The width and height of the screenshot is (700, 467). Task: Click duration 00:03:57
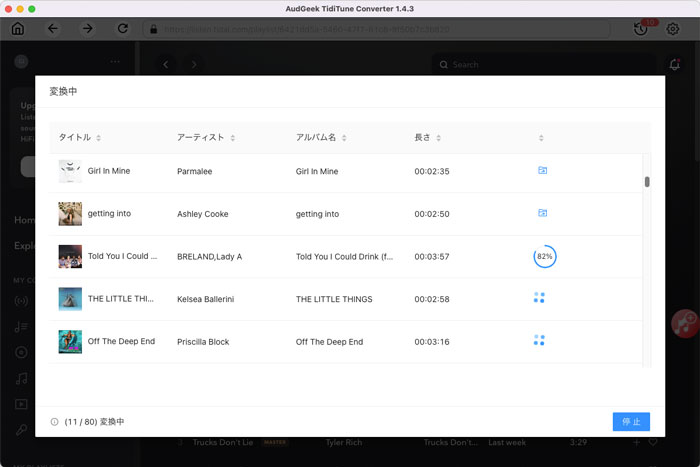(432, 257)
